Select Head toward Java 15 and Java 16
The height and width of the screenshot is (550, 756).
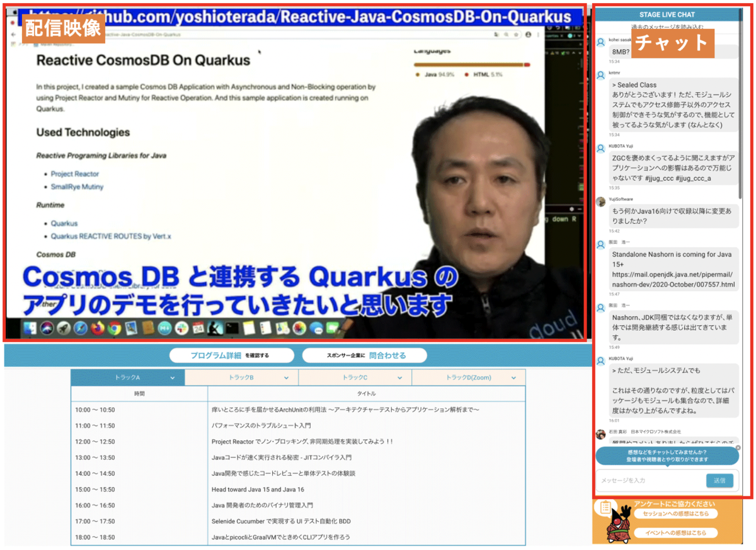[x=258, y=490]
